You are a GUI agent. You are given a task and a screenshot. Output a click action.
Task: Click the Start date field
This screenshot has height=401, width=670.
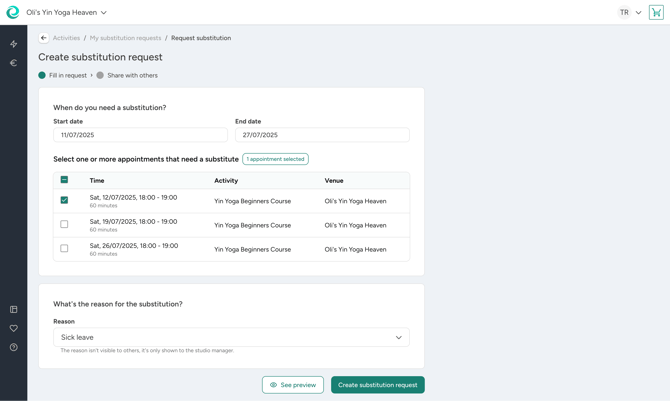140,135
